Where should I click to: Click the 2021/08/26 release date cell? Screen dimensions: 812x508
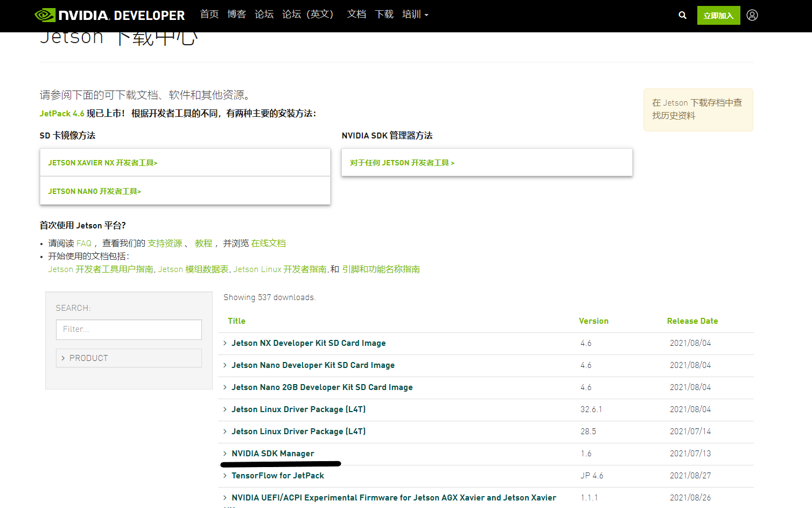[x=690, y=498]
